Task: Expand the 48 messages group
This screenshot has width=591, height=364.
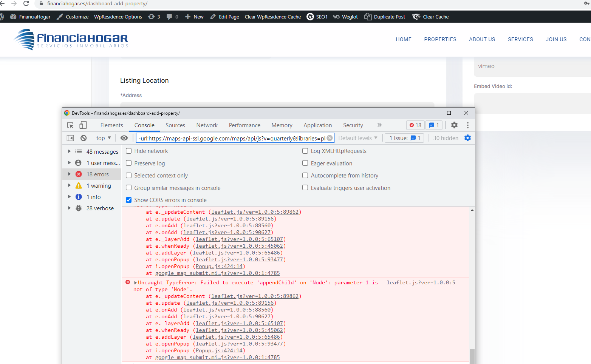Action: click(69, 151)
